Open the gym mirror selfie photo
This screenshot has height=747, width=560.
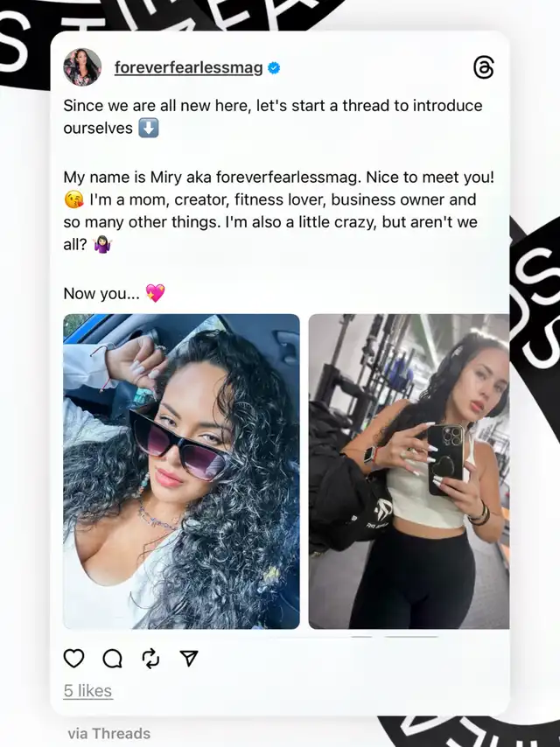pos(409,471)
